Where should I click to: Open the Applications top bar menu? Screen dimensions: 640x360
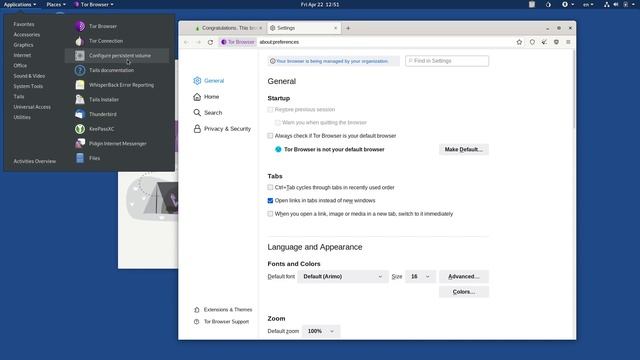coord(20,4)
